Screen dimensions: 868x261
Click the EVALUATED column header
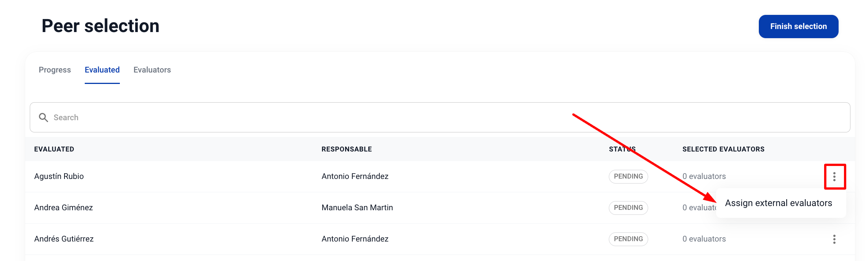[x=54, y=149]
